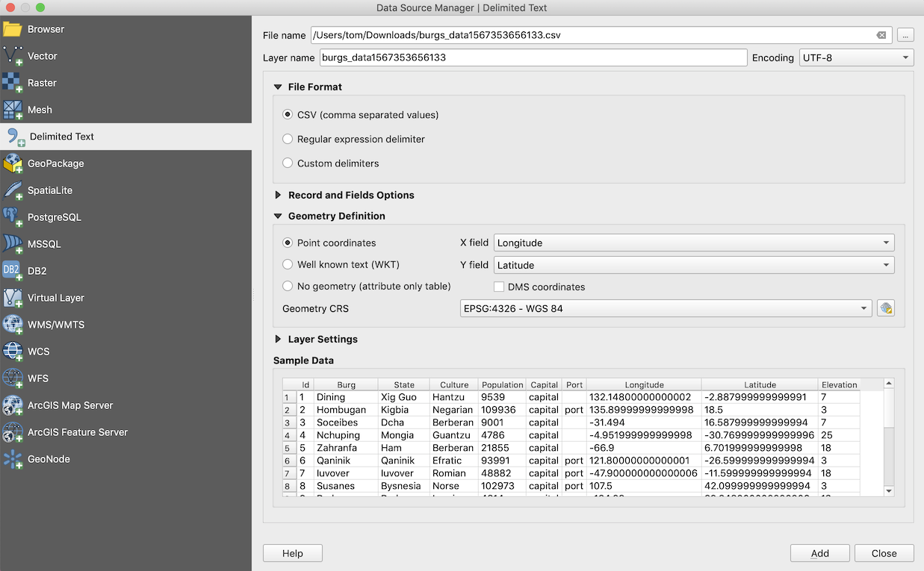The height and width of the screenshot is (571, 924).
Task: Select the GeoPackage source icon
Action: [x=13, y=163]
